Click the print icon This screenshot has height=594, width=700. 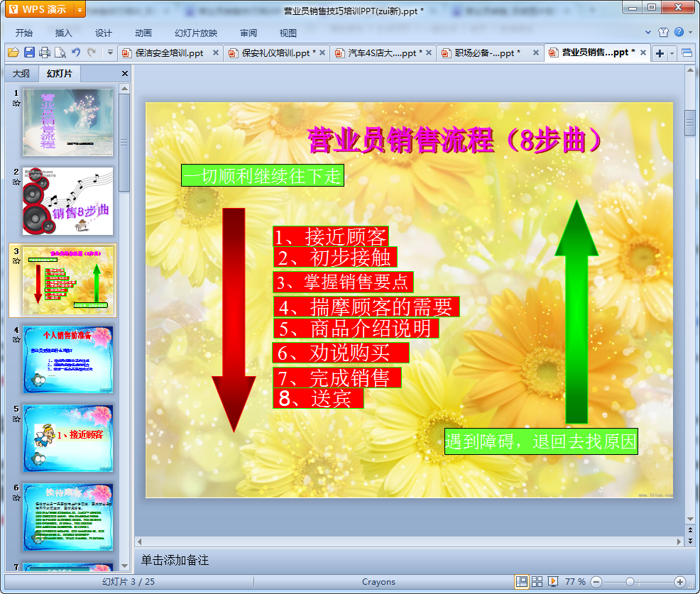[x=45, y=53]
